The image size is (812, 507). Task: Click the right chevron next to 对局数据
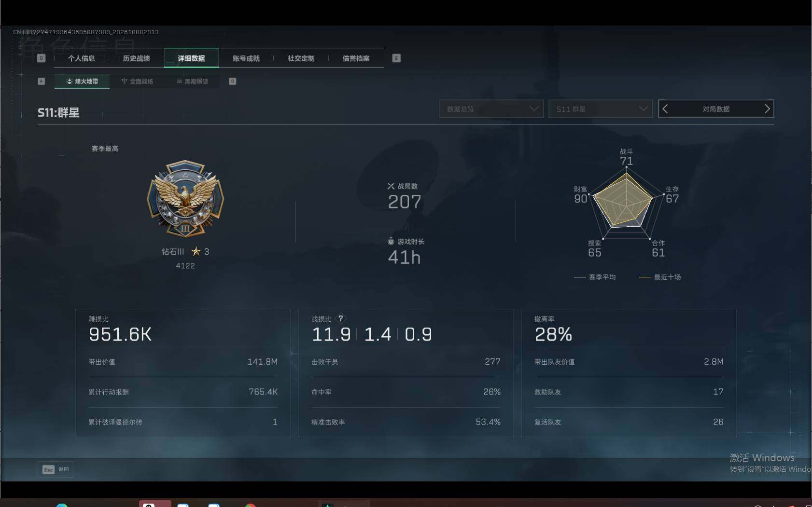pos(767,109)
